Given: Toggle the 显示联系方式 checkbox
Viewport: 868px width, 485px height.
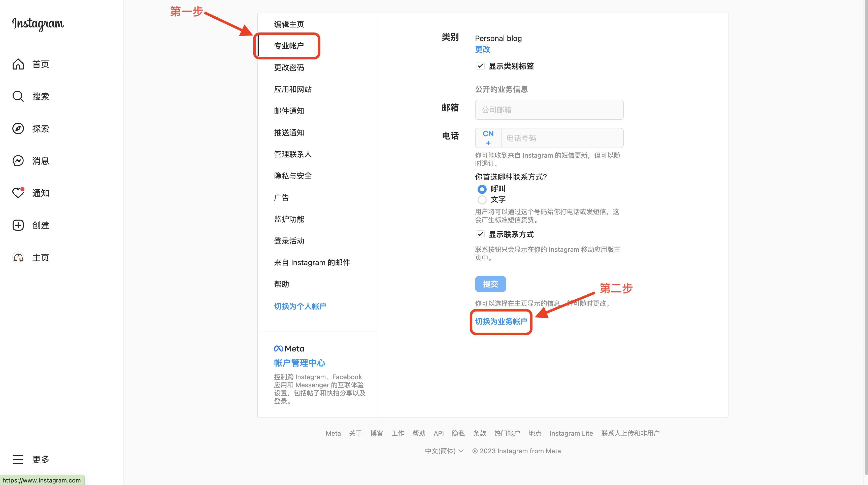Looking at the screenshot, I should coord(481,234).
